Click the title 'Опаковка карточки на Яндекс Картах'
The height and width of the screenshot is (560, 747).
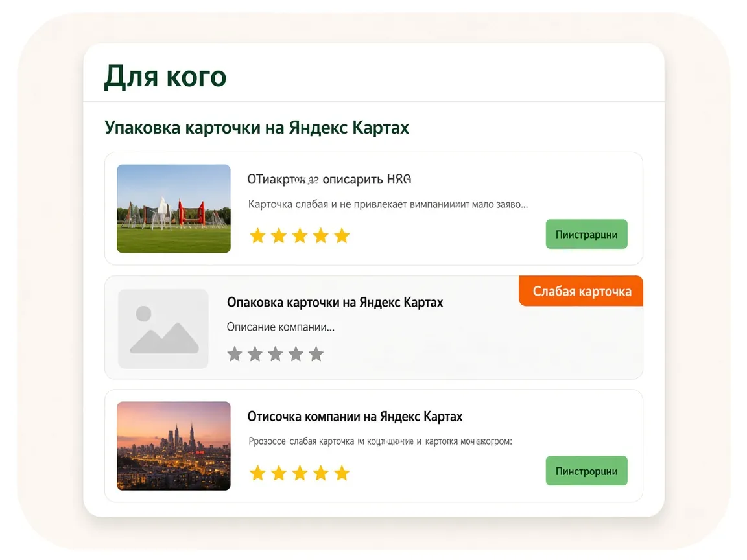click(335, 303)
